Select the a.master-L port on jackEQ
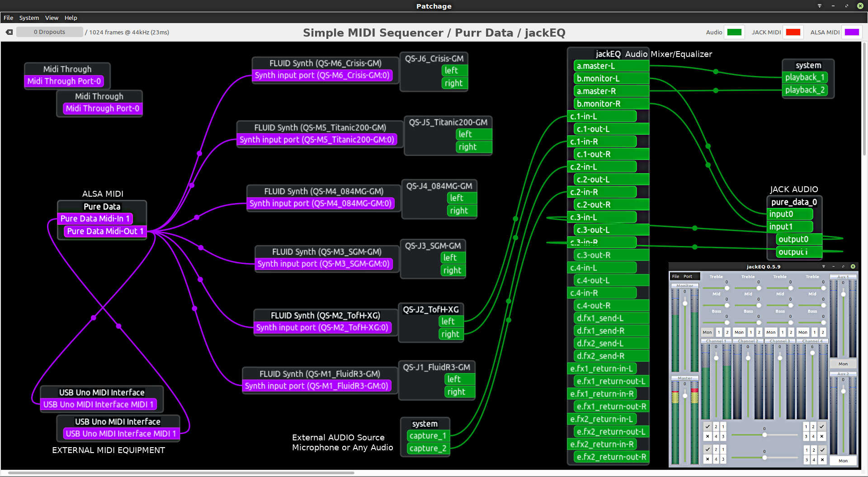The image size is (868, 477). pos(611,66)
